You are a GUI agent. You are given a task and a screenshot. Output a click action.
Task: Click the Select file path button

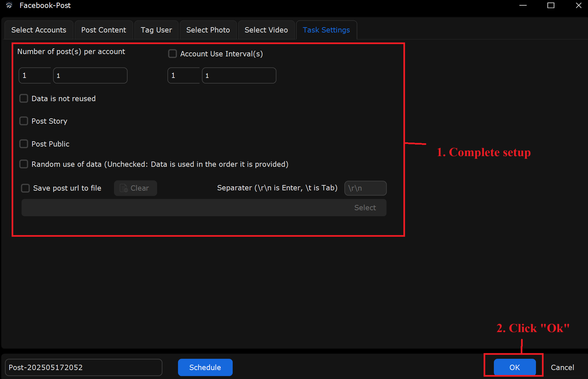point(365,208)
